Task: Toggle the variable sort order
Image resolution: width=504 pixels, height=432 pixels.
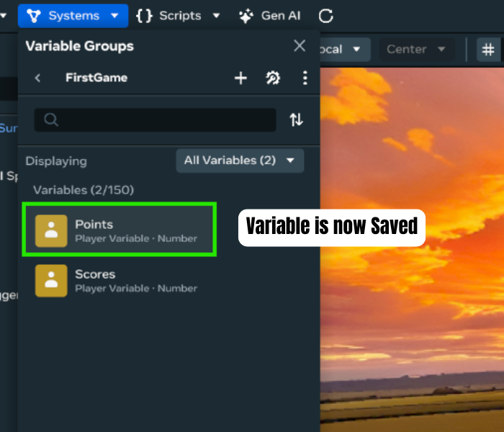Action: pos(296,120)
